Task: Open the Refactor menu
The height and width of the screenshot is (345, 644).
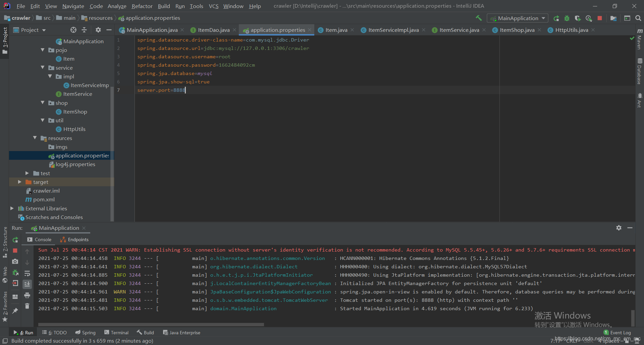Action: click(142, 6)
